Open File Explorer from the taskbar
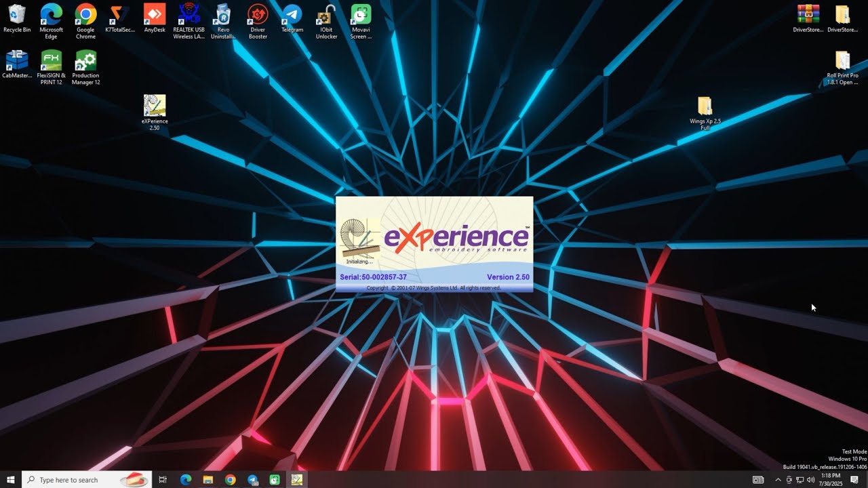The width and height of the screenshot is (868, 488). click(208, 480)
